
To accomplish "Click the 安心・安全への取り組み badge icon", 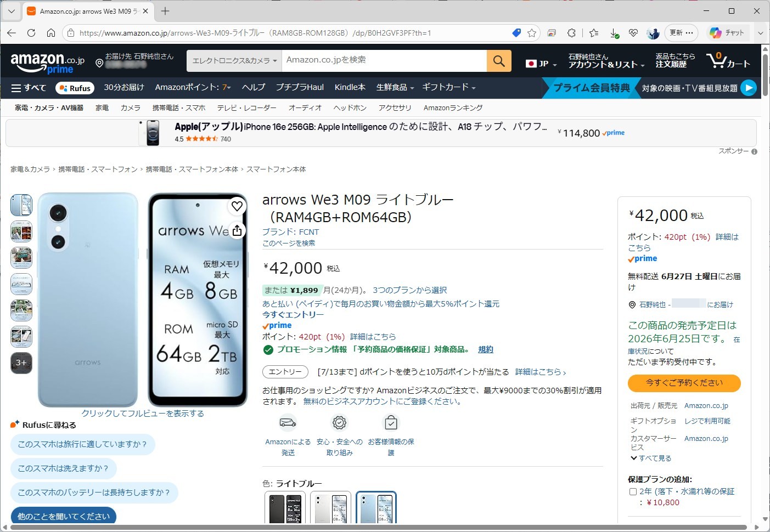I will tap(340, 422).
